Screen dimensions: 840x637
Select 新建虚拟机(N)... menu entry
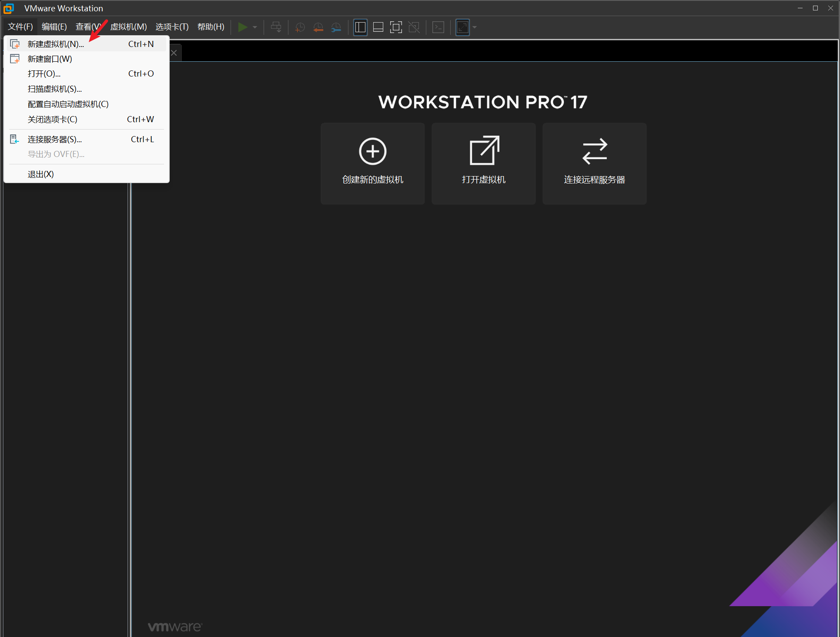coord(86,44)
